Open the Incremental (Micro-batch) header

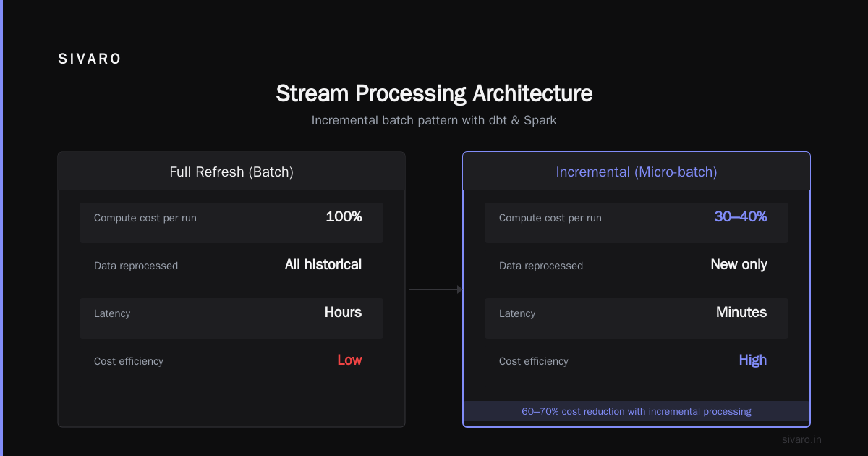click(x=637, y=172)
